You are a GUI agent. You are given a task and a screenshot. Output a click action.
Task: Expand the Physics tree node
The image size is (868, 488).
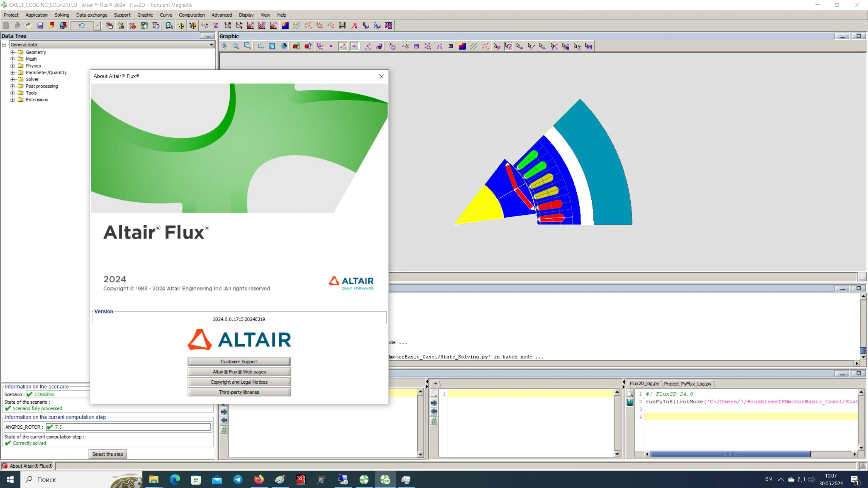coord(13,66)
